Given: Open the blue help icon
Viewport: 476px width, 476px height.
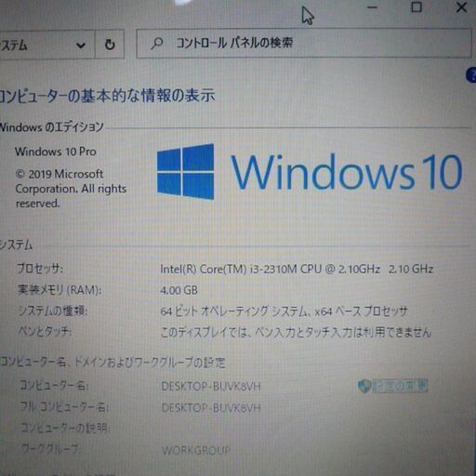Looking at the screenshot, I should point(471,75).
